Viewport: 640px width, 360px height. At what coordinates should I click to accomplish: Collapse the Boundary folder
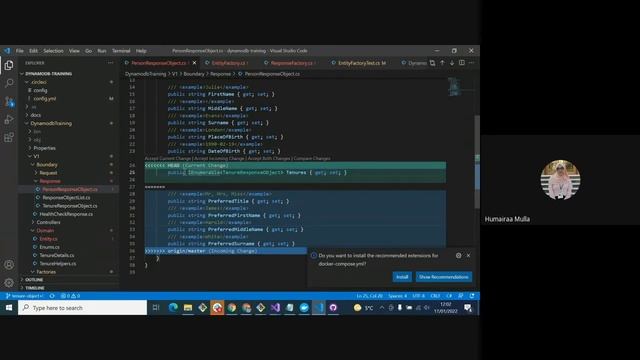[x=47, y=164]
